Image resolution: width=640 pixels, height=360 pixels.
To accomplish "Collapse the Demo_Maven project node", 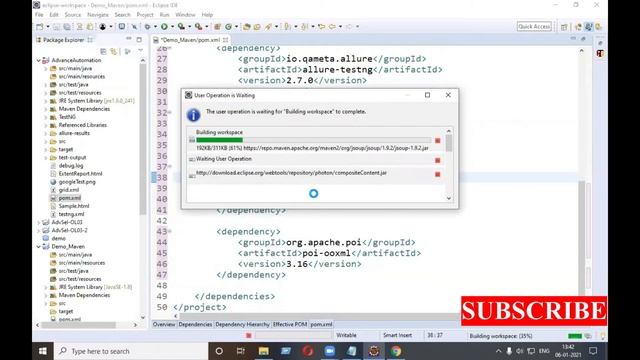I will coord(39,247).
